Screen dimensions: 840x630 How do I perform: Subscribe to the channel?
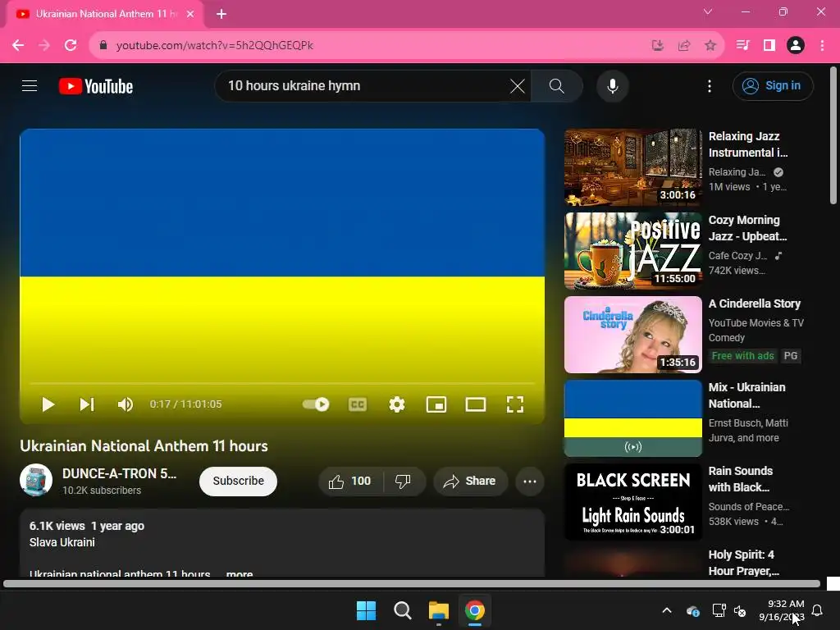tap(238, 481)
